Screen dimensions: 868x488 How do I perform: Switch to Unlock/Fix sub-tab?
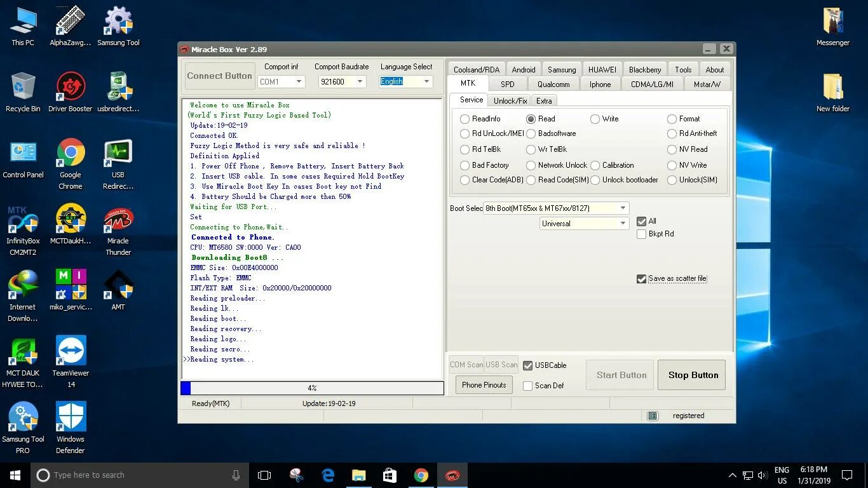click(x=510, y=100)
